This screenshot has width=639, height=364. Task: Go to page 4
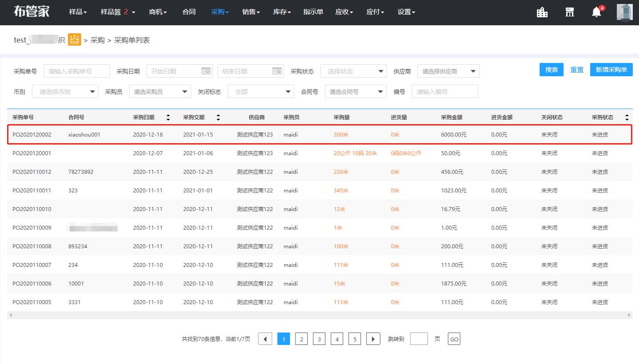click(x=337, y=339)
